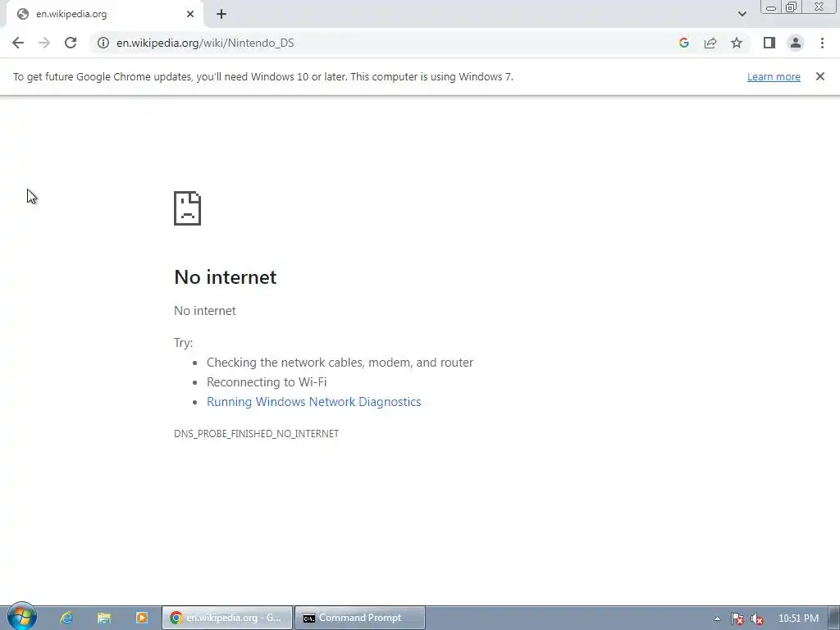
Task: Open Windows Explorer folder on taskbar
Action: click(x=104, y=618)
